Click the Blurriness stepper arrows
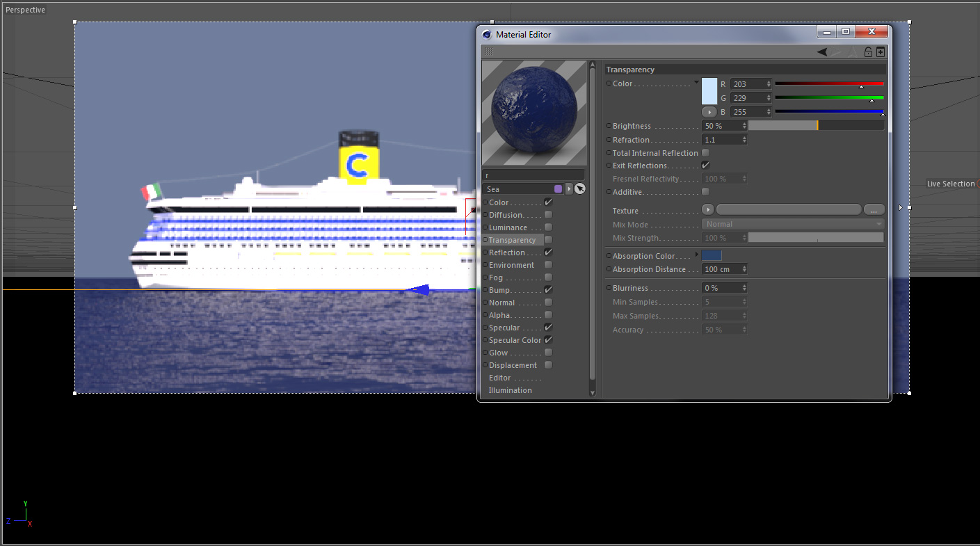This screenshot has width=980, height=546. pos(744,288)
